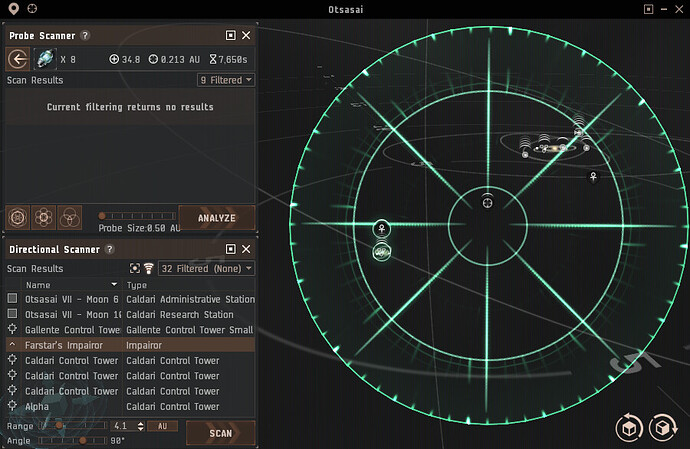Select the custom three-circle probe formation icon
The width and height of the screenshot is (690, 449).
(x=70, y=217)
